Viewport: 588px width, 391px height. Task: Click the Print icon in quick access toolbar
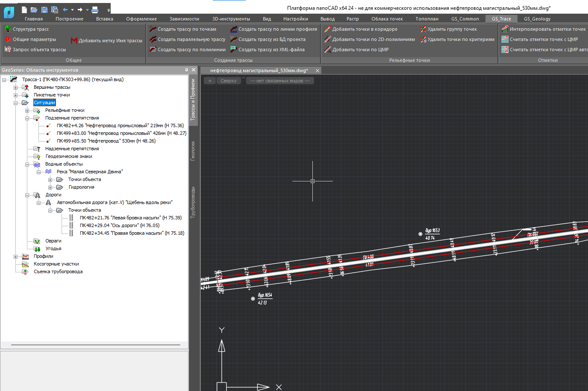(x=95, y=9)
